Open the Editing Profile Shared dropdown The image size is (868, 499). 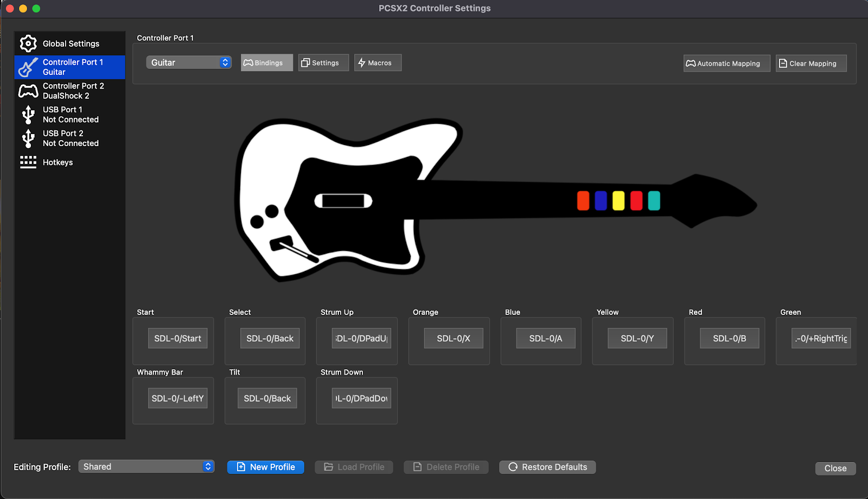(146, 466)
